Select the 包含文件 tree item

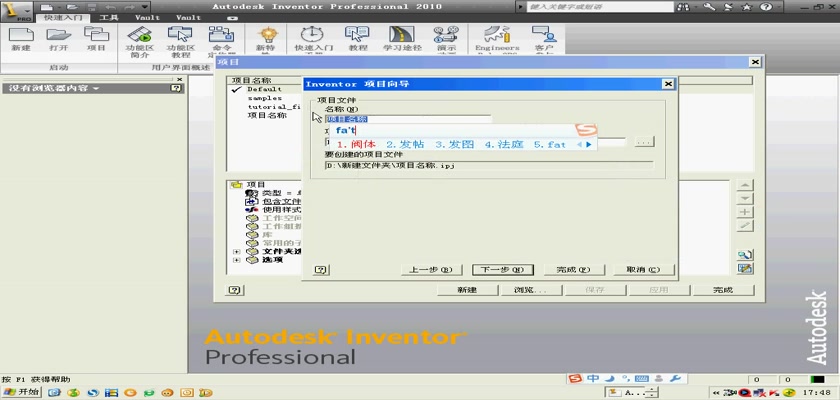pos(281,201)
